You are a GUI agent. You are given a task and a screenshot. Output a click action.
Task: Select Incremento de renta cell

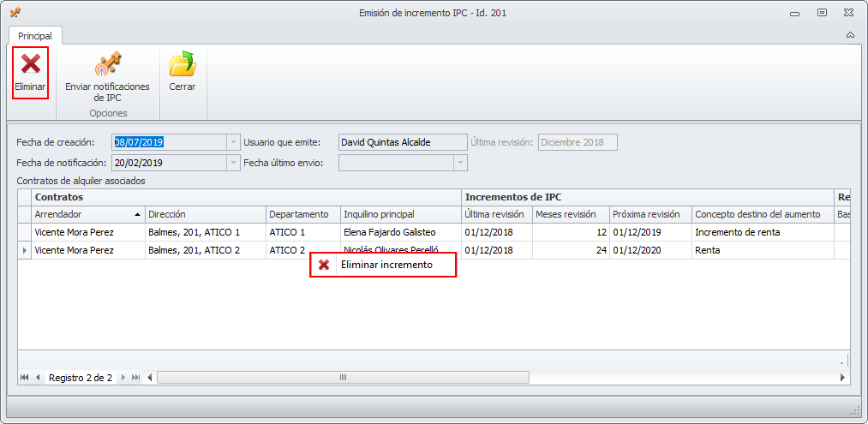pos(763,232)
